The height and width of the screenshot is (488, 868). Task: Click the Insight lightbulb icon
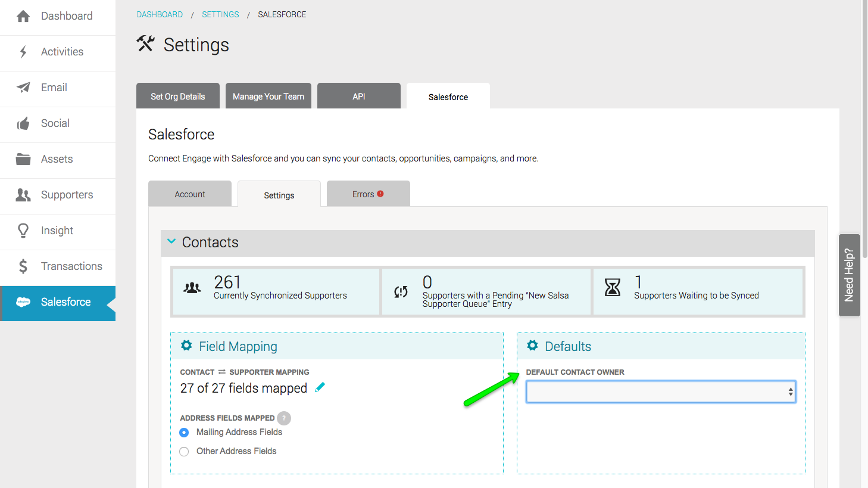click(x=23, y=231)
